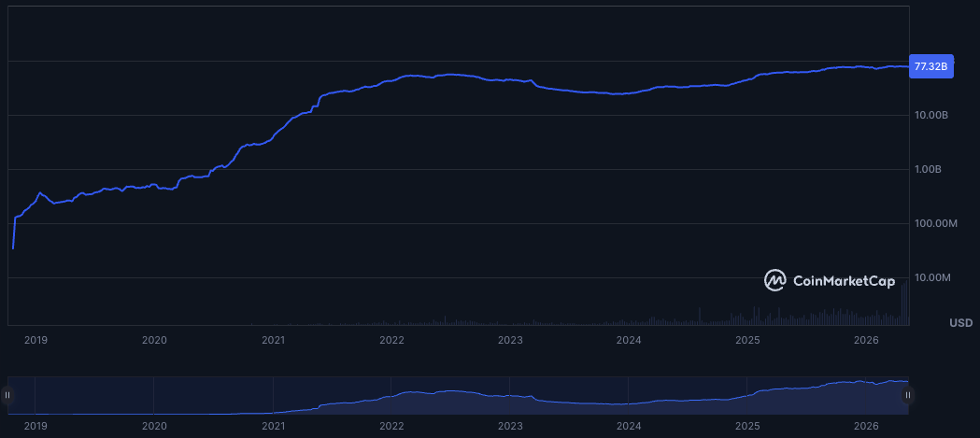Click the mini overview chart area

coord(458,396)
